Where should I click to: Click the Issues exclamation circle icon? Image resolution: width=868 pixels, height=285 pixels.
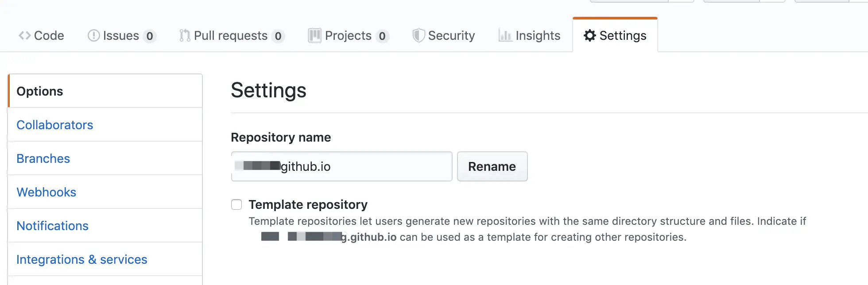pos(93,35)
